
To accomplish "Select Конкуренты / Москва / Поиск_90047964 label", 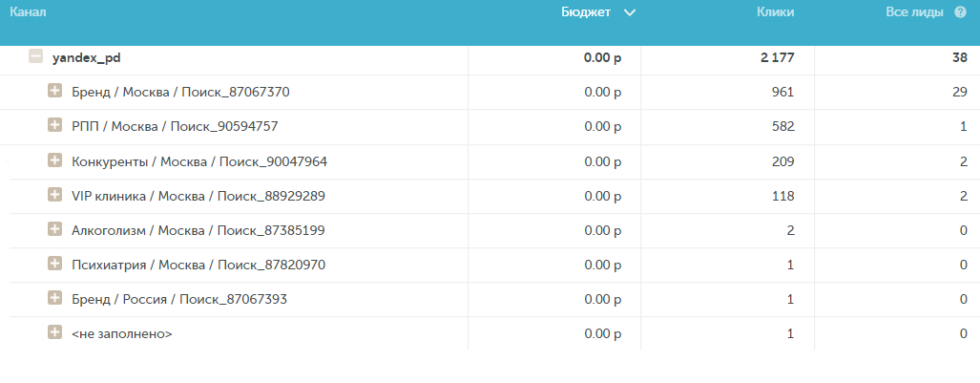I will coord(199,162).
